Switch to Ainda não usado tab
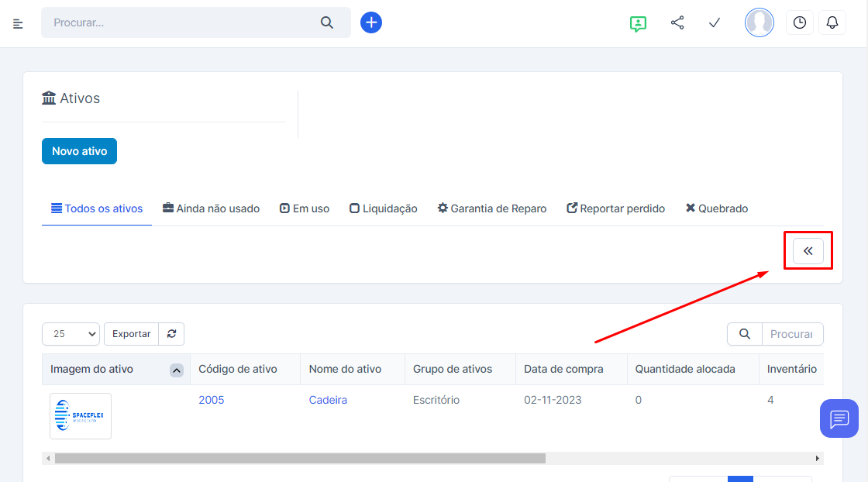This screenshot has height=482, width=868. [x=211, y=208]
